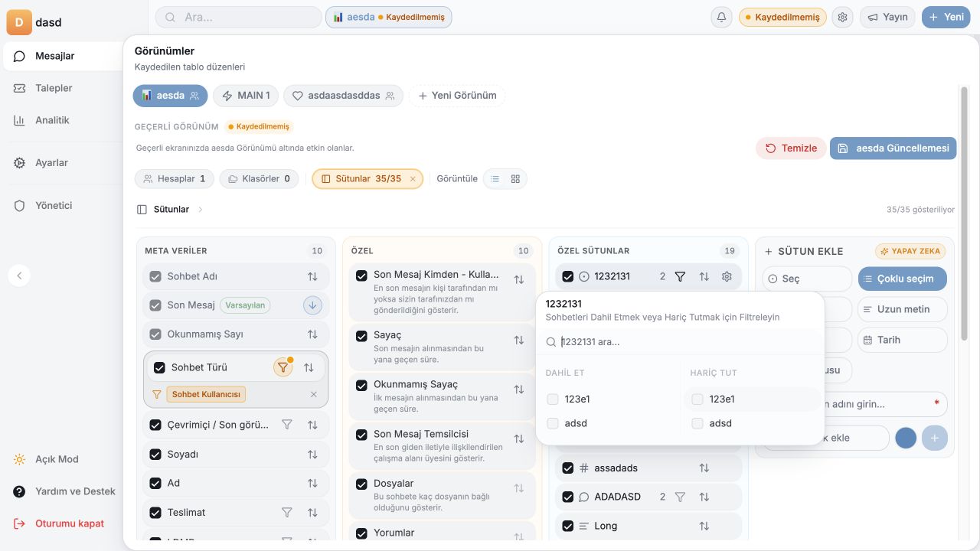Open the gear settings in top bar

point(843,17)
